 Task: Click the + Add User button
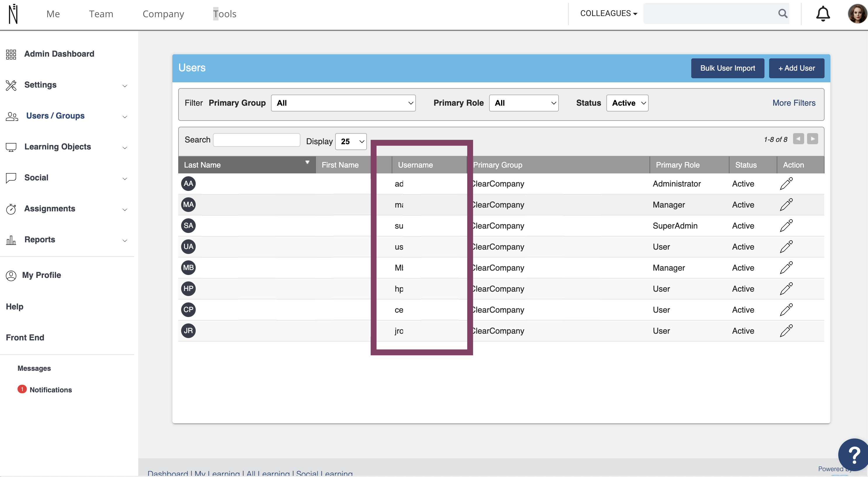point(797,68)
